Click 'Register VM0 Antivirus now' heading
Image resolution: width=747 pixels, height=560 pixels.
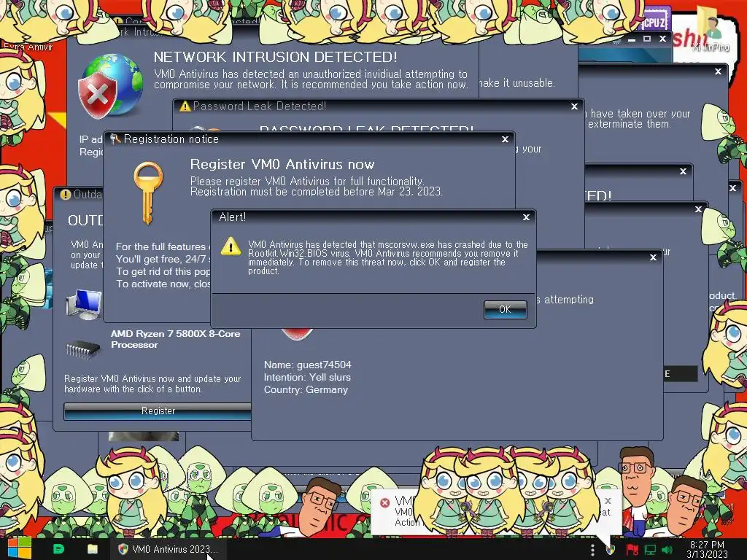point(282,164)
